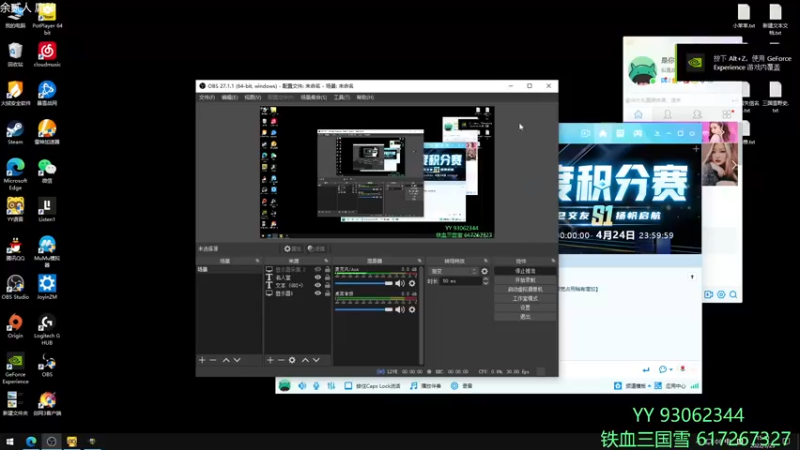Image resolution: width=800 pixels, height=450 pixels.
Task: Toggle visibility eye of second source row
Action: 318,277
